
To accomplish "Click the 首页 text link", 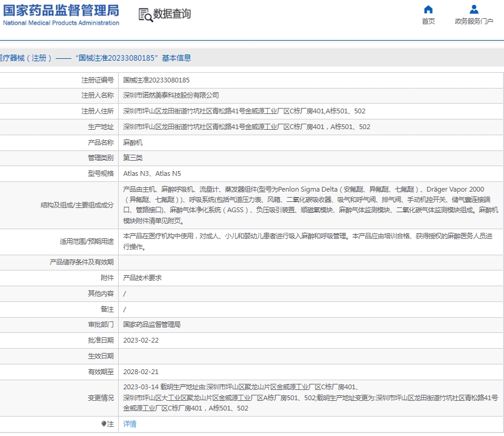I will click(428, 21).
